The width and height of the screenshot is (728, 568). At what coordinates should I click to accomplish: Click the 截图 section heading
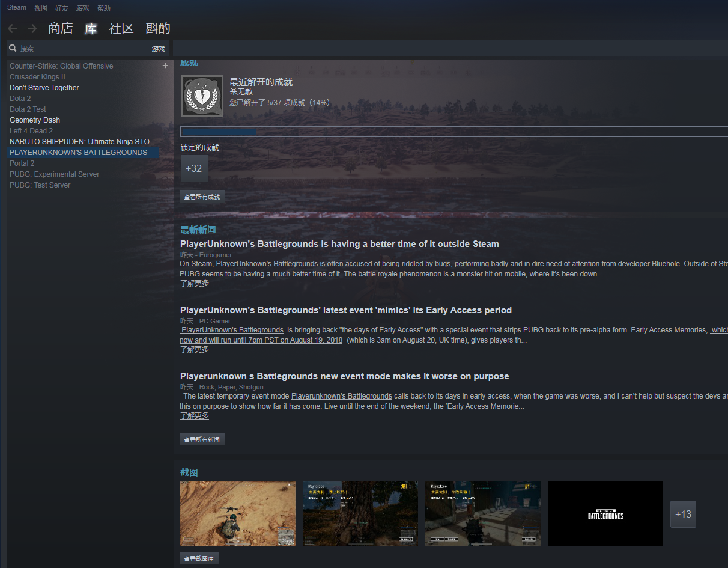coord(189,472)
